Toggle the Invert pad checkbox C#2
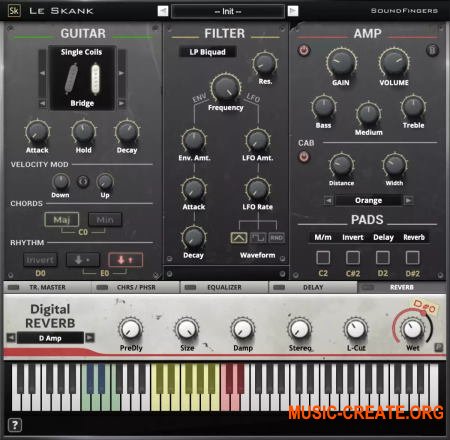 click(x=353, y=257)
